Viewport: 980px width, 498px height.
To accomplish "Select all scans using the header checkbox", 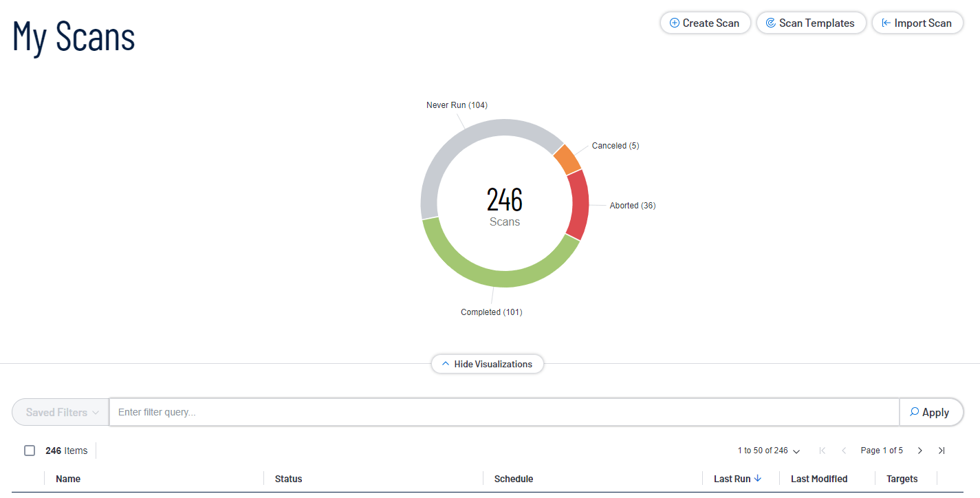I will (x=30, y=450).
